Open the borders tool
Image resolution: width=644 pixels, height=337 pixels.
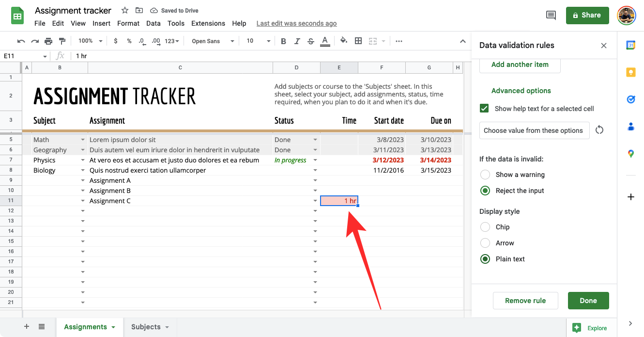coord(358,41)
